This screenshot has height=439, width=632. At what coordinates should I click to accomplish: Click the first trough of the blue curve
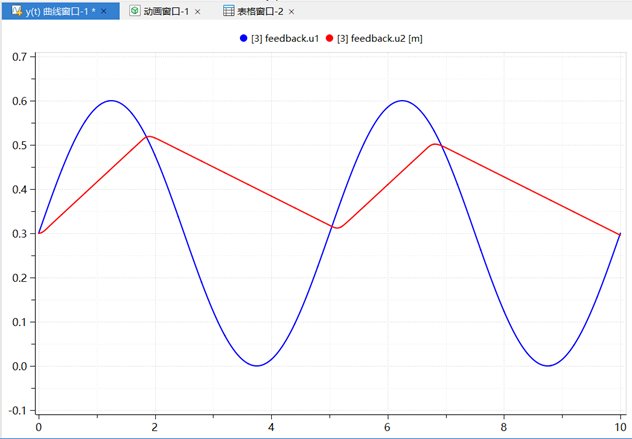coord(257,366)
